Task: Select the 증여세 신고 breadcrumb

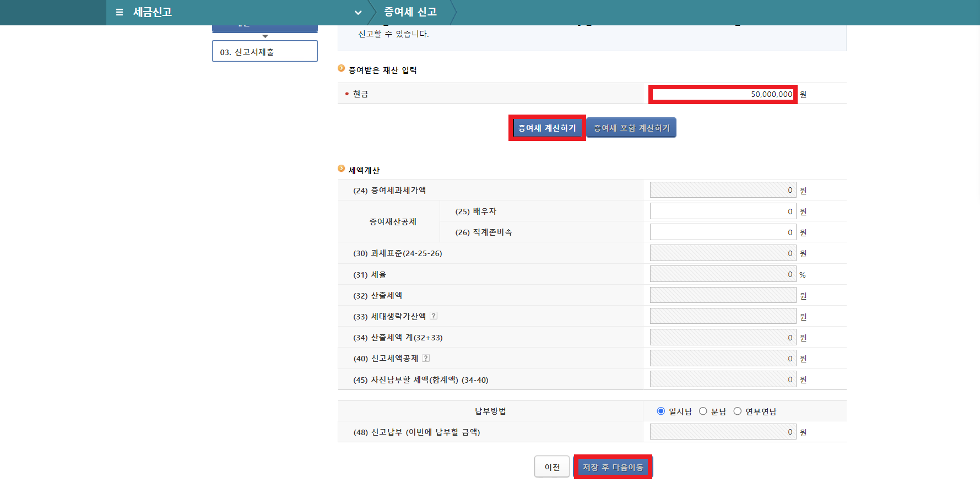Action: [410, 12]
